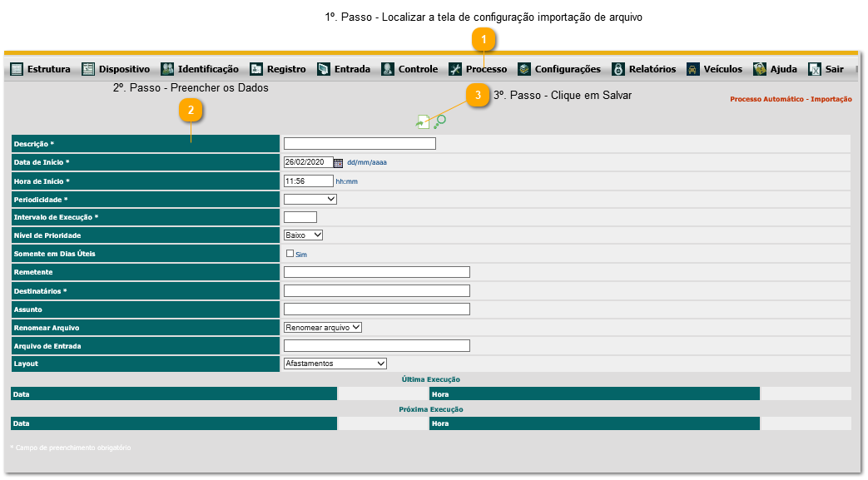Click the Destinatários * field label
This screenshot has height=480, width=868.
[40, 291]
